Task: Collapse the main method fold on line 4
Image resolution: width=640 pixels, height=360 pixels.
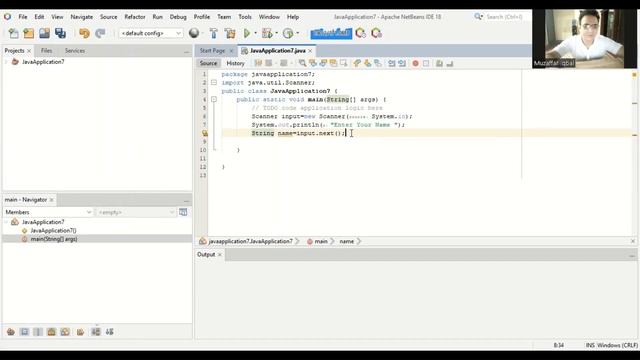Action: pos(214,99)
